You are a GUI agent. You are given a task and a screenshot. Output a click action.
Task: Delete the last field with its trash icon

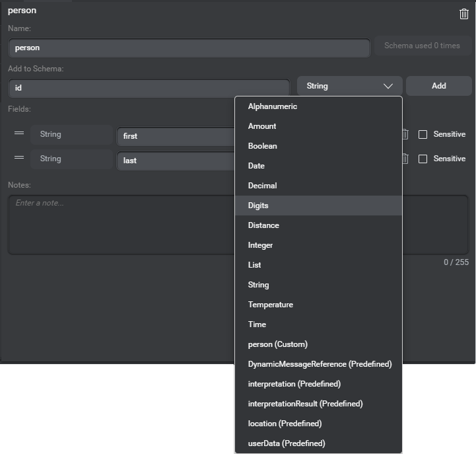[x=405, y=159]
